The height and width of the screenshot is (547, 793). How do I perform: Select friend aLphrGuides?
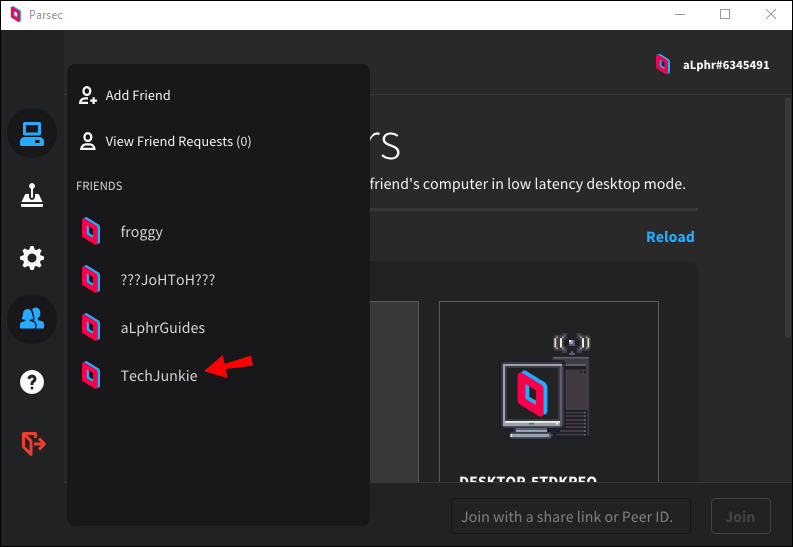163,328
